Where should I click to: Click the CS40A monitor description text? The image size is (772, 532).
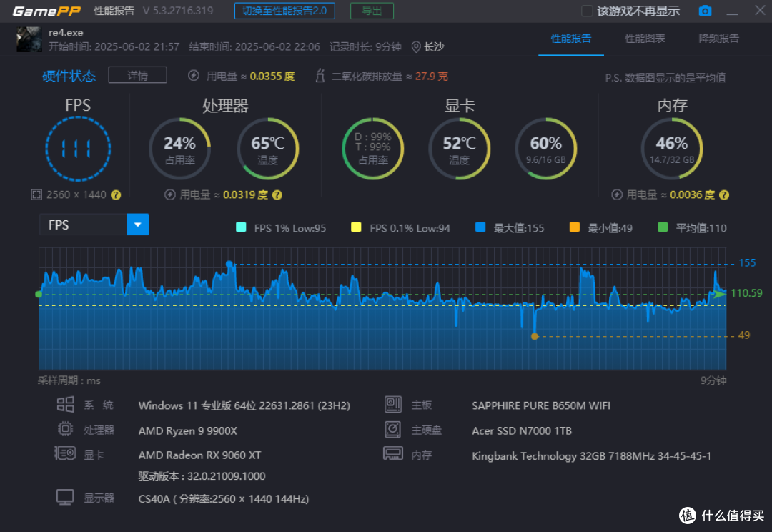click(224, 498)
